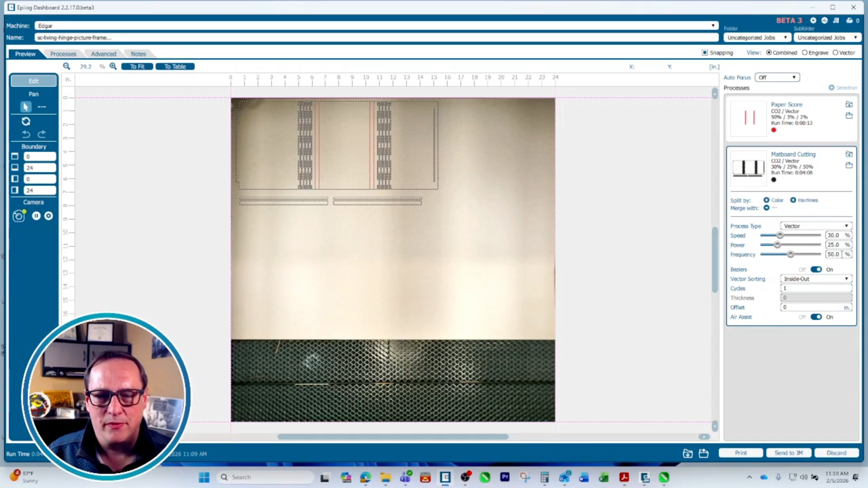Click the rotate/refresh icon in left panel
Image resolution: width=868 pixels, height=488 pixels.
(x=26, y=121)
